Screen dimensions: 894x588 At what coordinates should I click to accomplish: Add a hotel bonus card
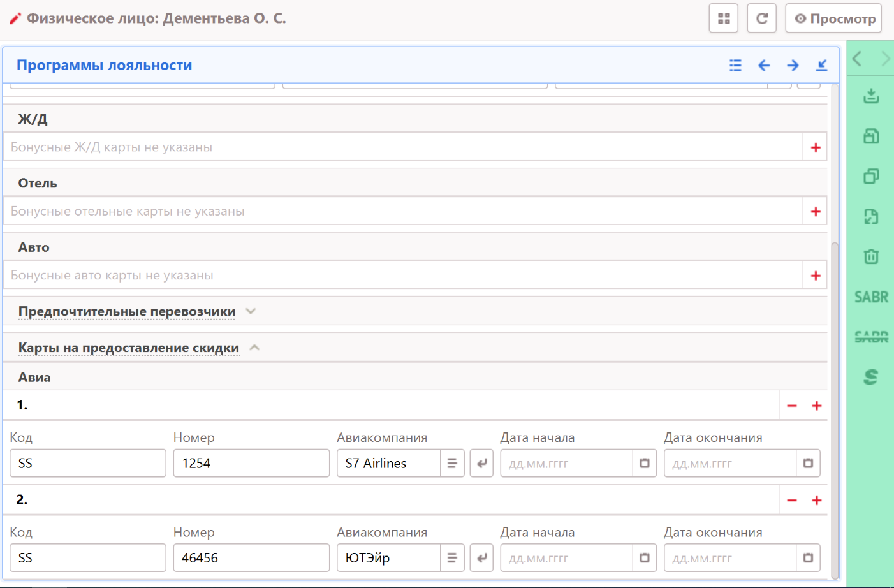click(x=815, y=212)
